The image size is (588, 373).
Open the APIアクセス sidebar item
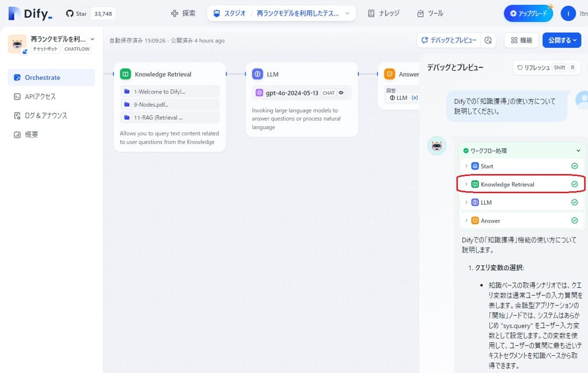coord(40,97)
